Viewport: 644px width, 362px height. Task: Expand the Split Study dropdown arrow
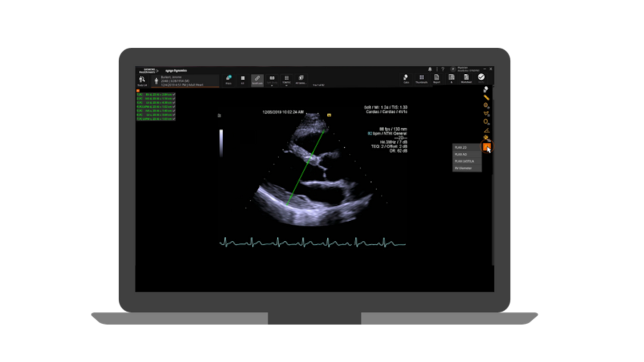coord(272,85)
